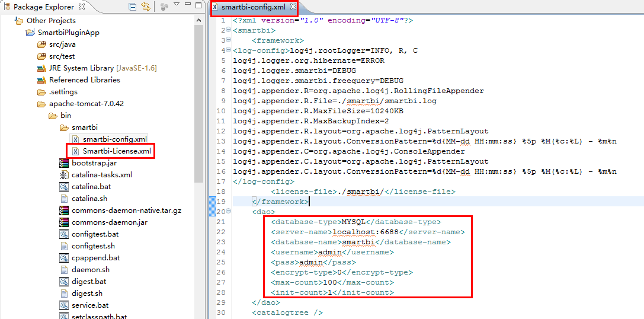
Task: Close the smartbi-config.xml editor tab
Action: [293, 7]
